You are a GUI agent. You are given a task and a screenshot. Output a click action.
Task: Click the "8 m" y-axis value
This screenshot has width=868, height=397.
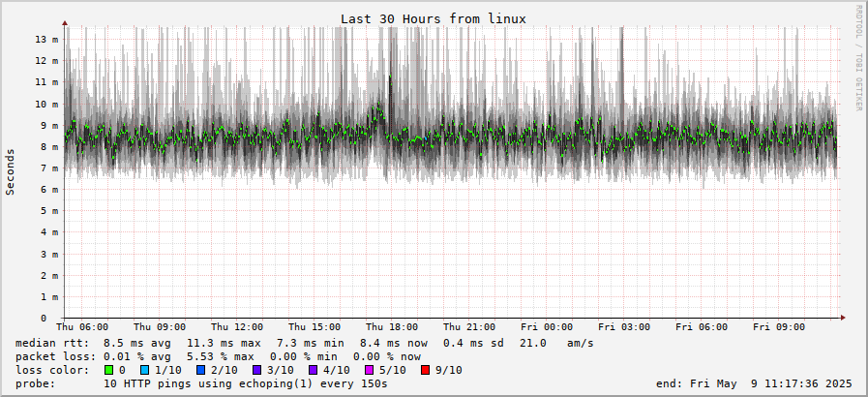[x=49, y=147]
